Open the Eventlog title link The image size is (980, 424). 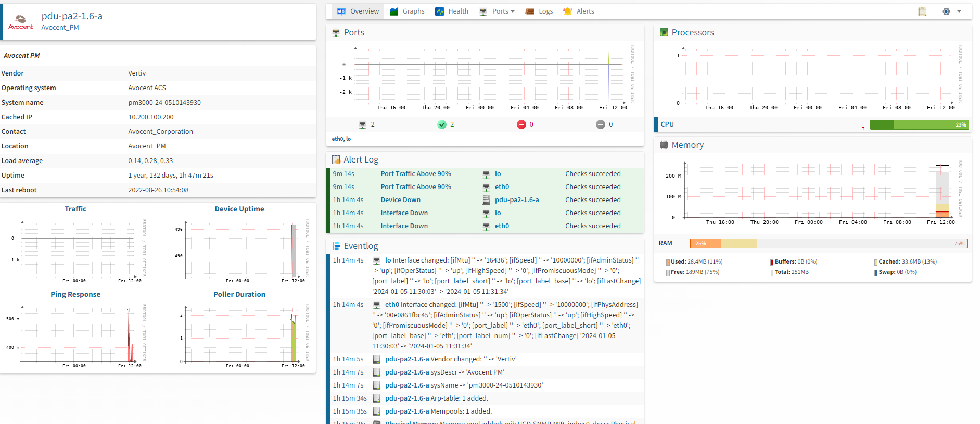click(361, 246)
